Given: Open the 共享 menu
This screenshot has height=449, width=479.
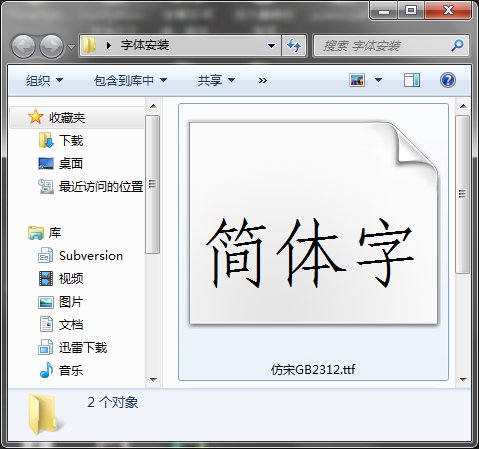Looking at the screenshot, I should (x=216, y=80).
